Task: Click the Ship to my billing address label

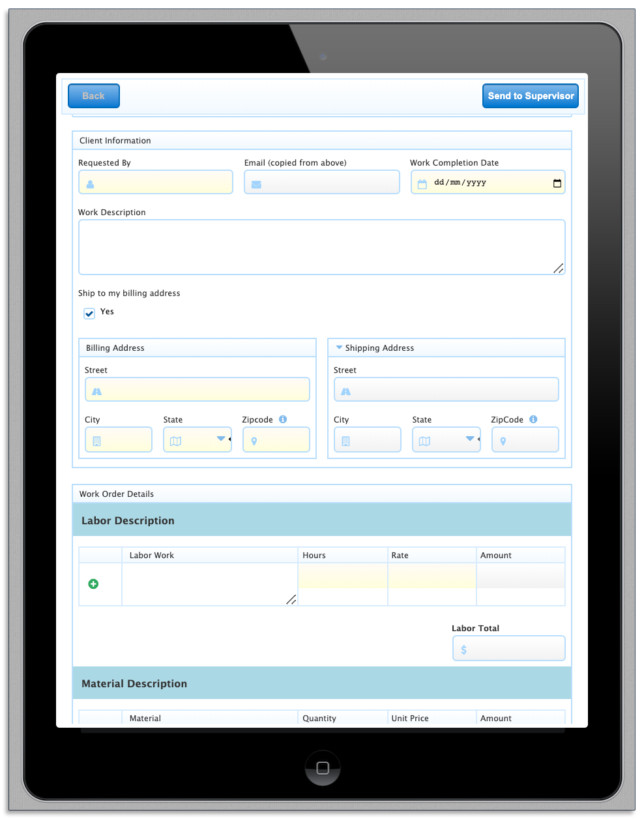Action: click(129, 293)
